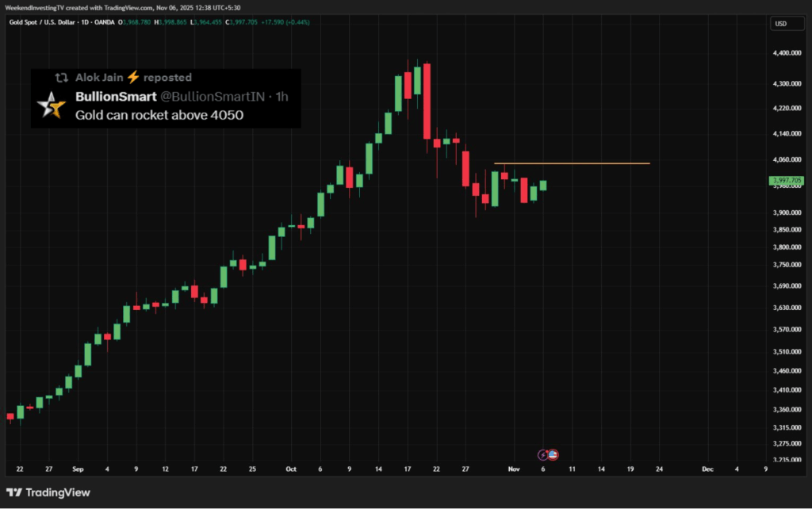The image size is (812, 509).
Task: Click the lightning emoji beside Alok Jain
Action: [133, 77]
